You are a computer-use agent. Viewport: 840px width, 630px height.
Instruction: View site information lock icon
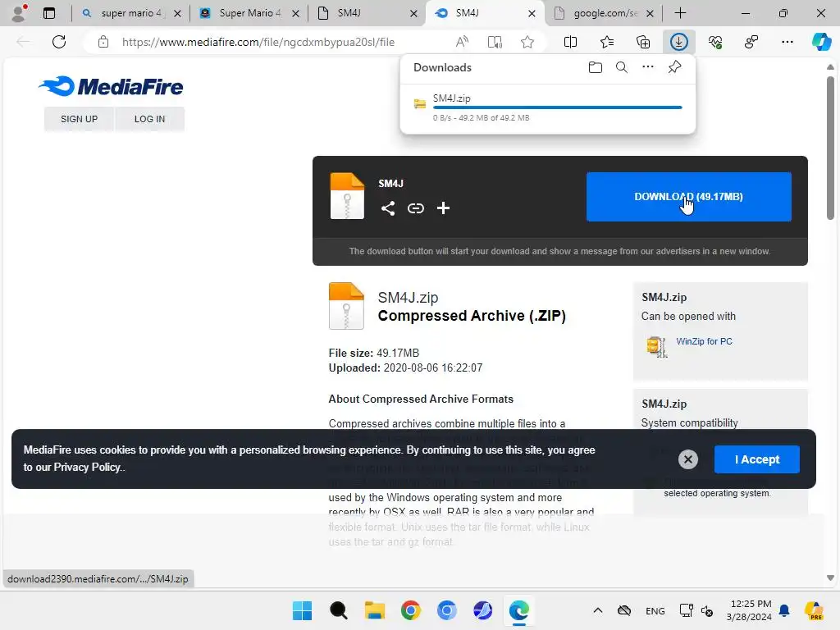103,42
